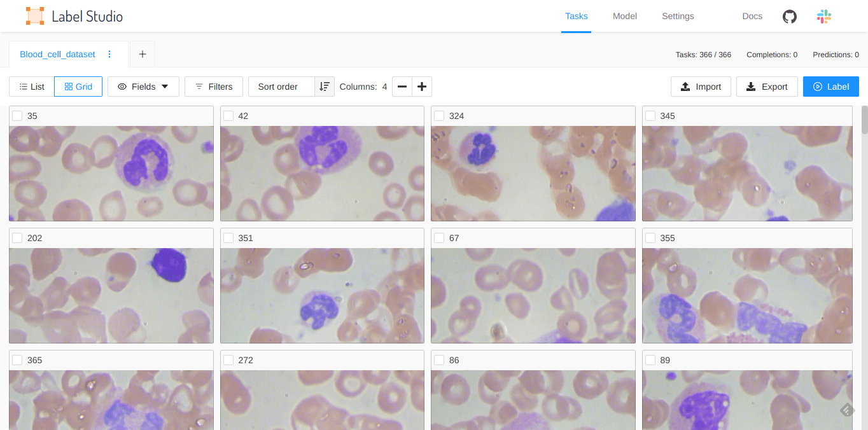
Task: Toggle the sort direction icon
Action: (325, 87)
